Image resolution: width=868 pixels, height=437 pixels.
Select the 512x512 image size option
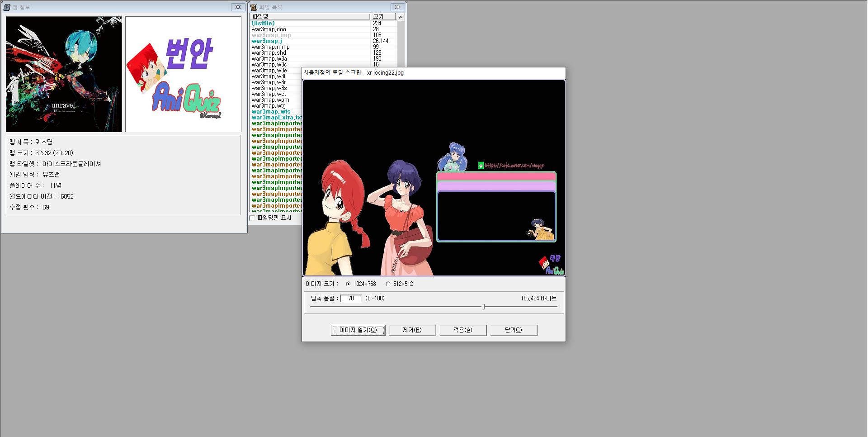coord(399,284)
